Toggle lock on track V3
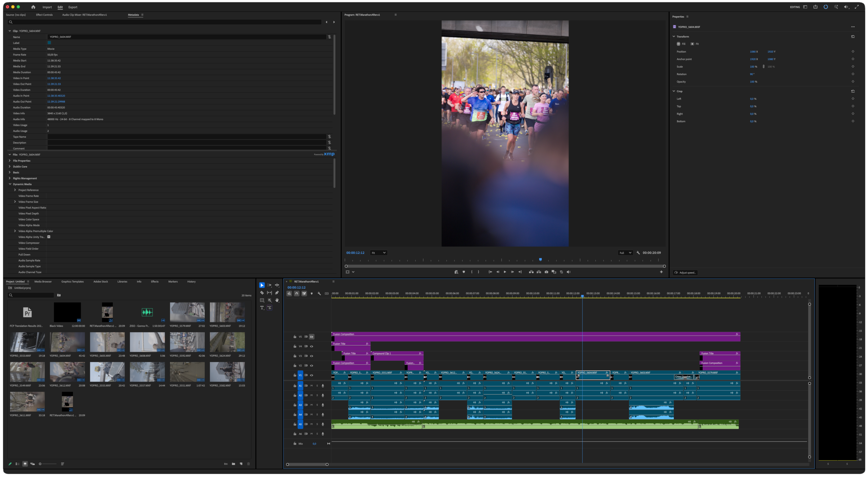Image resolution: width=868 pixels, height=477 pixels. [x=295, y=356]
